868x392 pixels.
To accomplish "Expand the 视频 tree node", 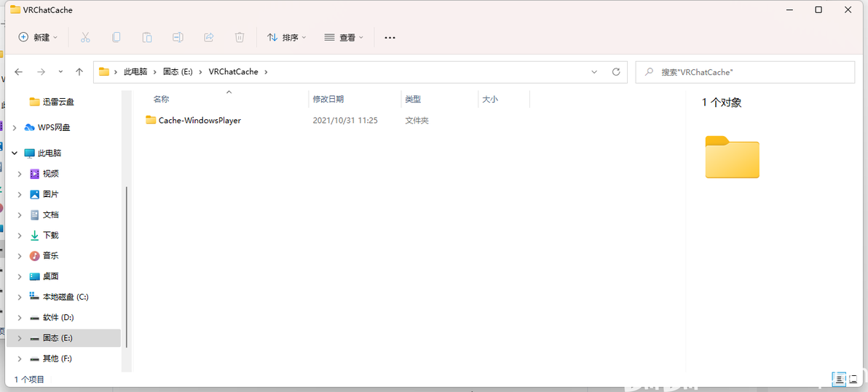I will tap(20, 174).
